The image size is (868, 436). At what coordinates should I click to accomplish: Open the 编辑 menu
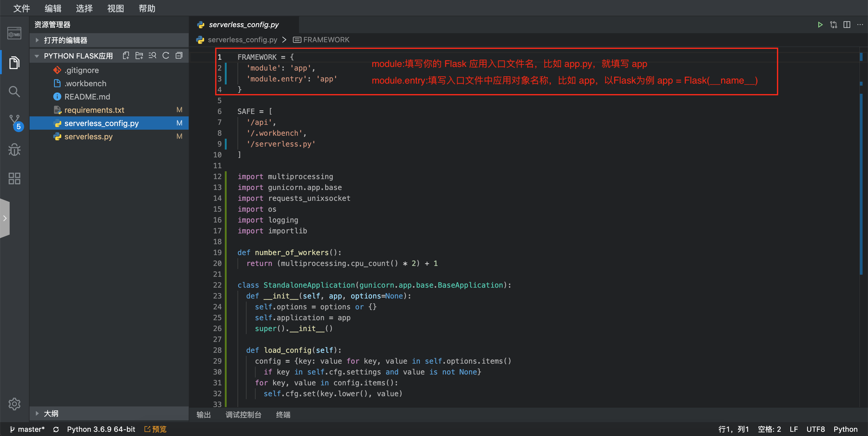pos(52,8)
